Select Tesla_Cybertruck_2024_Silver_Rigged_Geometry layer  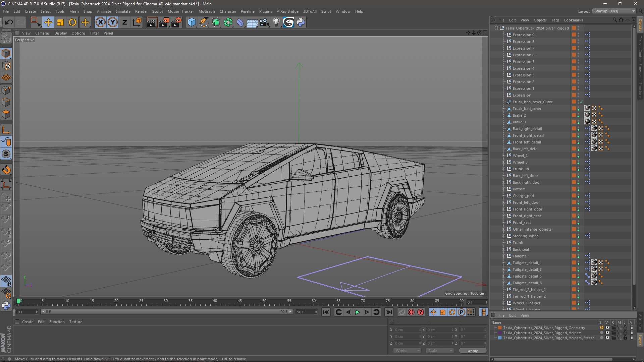pos(544,328)
